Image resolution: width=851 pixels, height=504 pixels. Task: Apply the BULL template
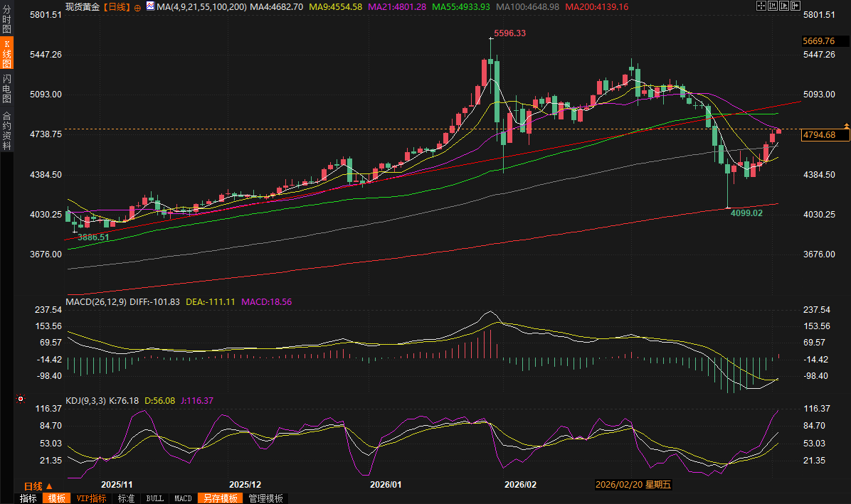[154, 498]
